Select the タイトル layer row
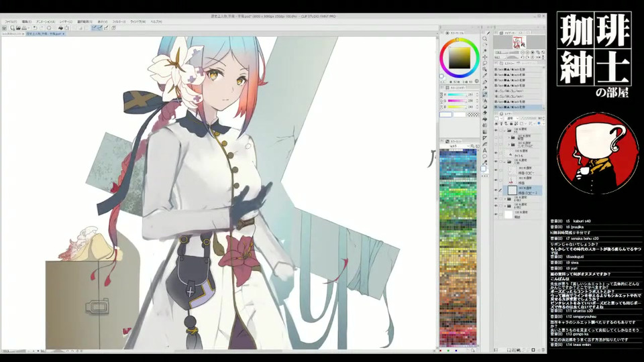644x362 pixels. coord(522,153)
